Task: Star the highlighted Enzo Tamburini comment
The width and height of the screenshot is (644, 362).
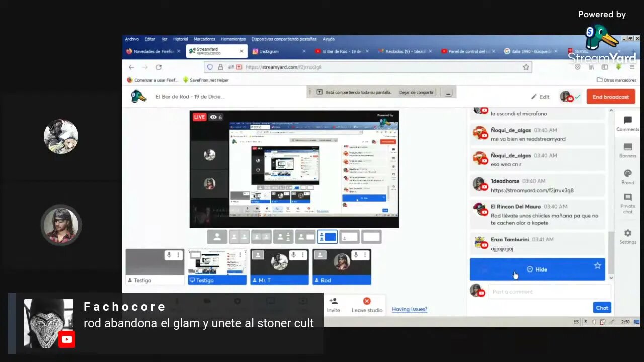Action: pos(597,265)
